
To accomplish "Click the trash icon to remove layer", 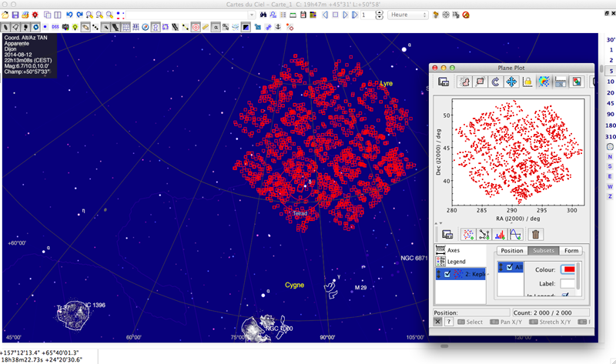I will point(536,234).
